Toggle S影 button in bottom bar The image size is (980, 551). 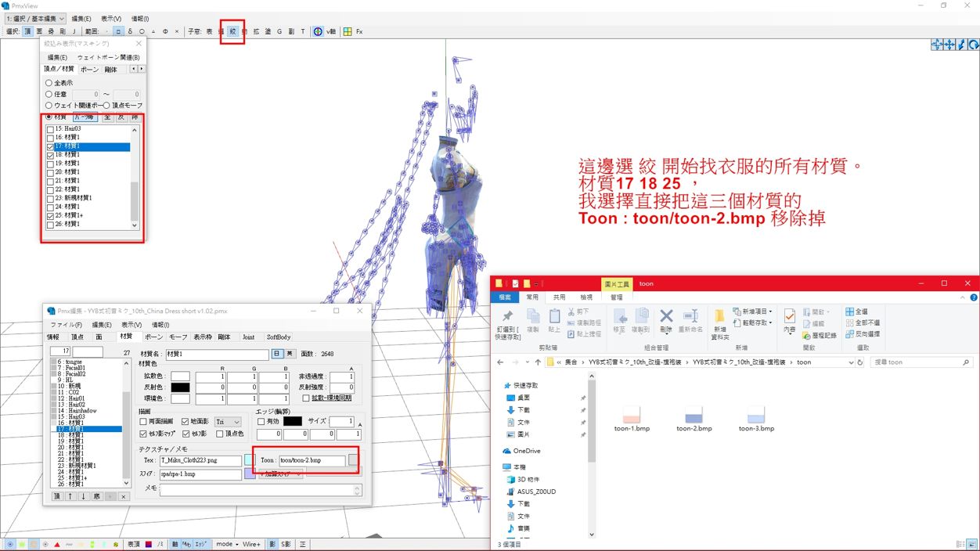[x=286, y=544]
